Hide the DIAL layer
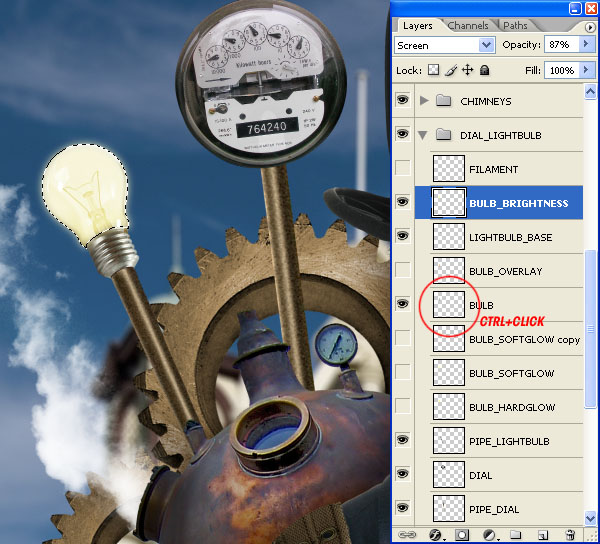This screenshot has height=544, width=600. click(x=403, y=474)
